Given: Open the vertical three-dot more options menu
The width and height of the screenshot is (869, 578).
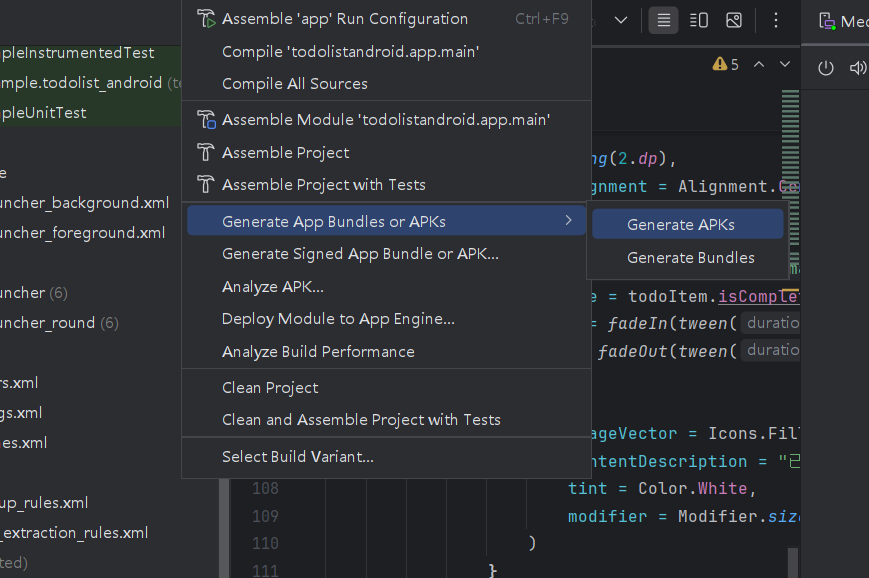Looking at the screenshot, I should click(776, 20).
